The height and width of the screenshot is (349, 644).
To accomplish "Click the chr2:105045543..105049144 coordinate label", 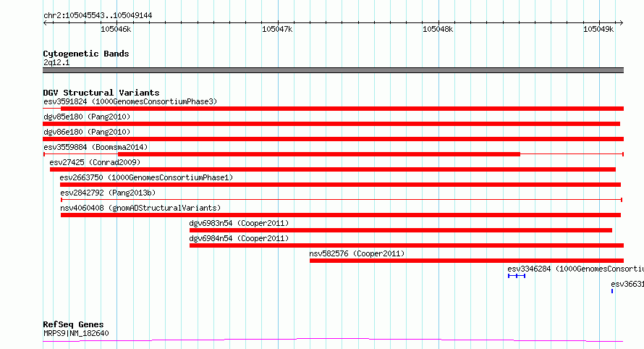I will (98, 15).
